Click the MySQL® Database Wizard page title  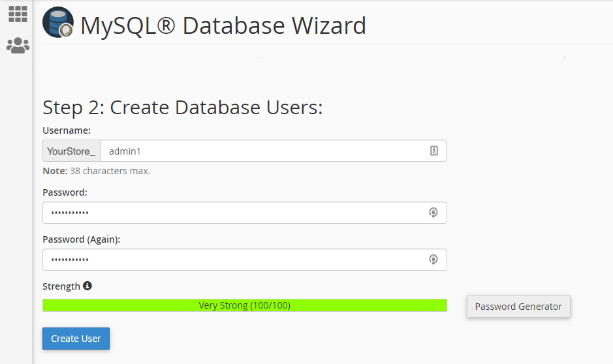pos(223,26)
